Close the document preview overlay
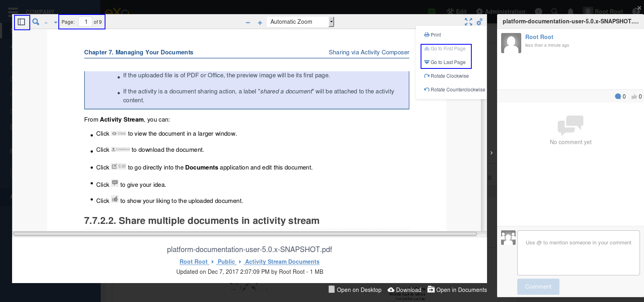Image resolution: width=644 pixels, height=302 pixels. 639,8
